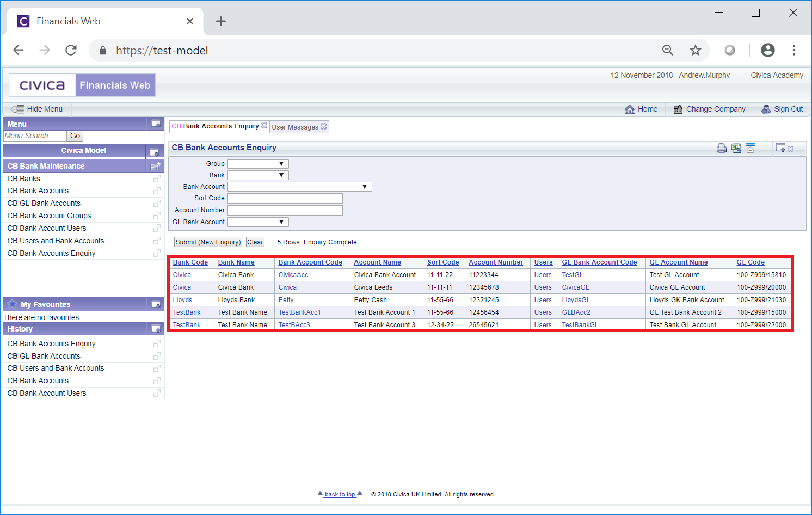The height and width of the screenshot is (515, 812).
Task: Open the GL Bank Account dropdown
Action: pos(258,222)
